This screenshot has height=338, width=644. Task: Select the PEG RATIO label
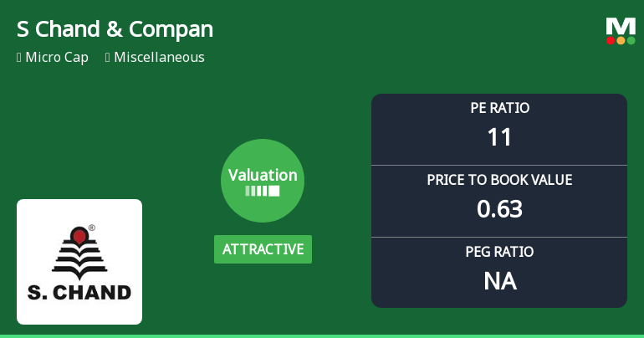click(499, 252)
